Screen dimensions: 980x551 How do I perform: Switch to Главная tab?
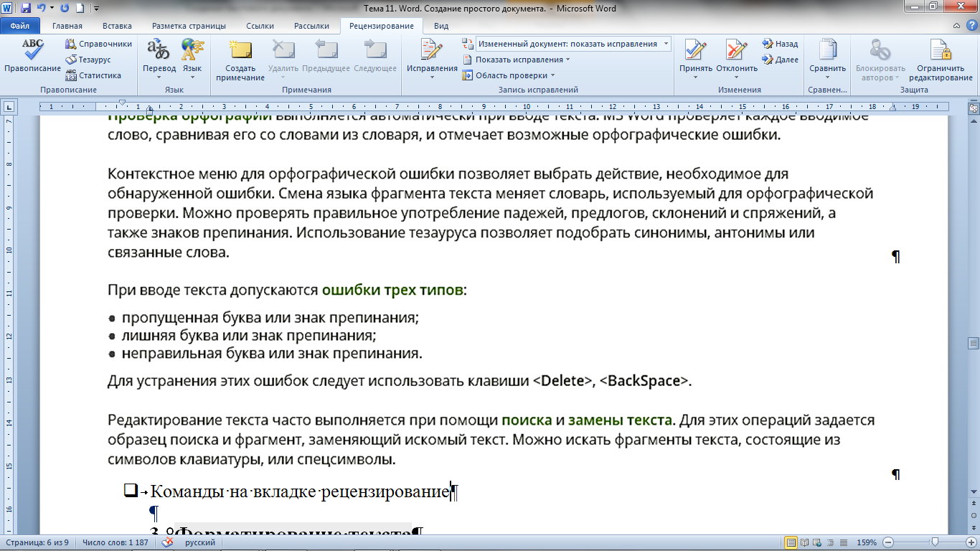(x=67, y=26)
